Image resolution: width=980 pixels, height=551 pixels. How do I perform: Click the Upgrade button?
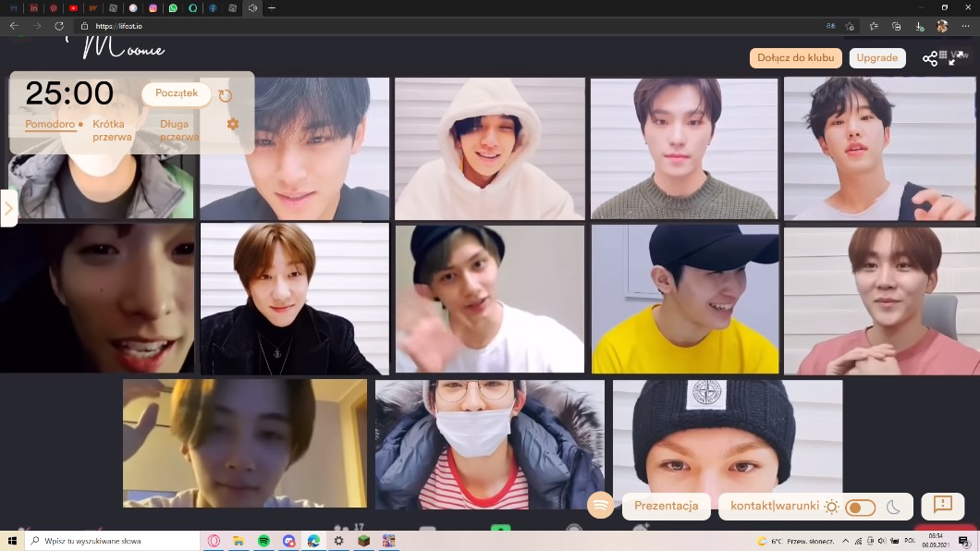(x=876, y=58)
